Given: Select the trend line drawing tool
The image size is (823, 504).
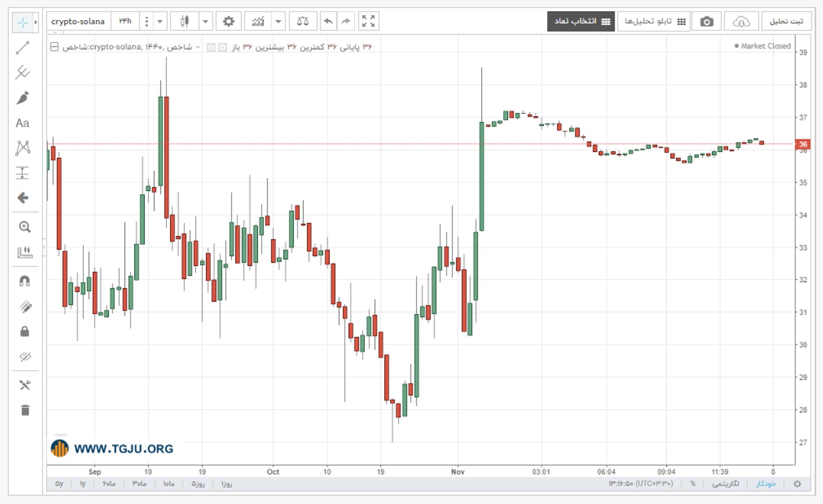Looking at the screenshot, I should [x=23, y=48].
